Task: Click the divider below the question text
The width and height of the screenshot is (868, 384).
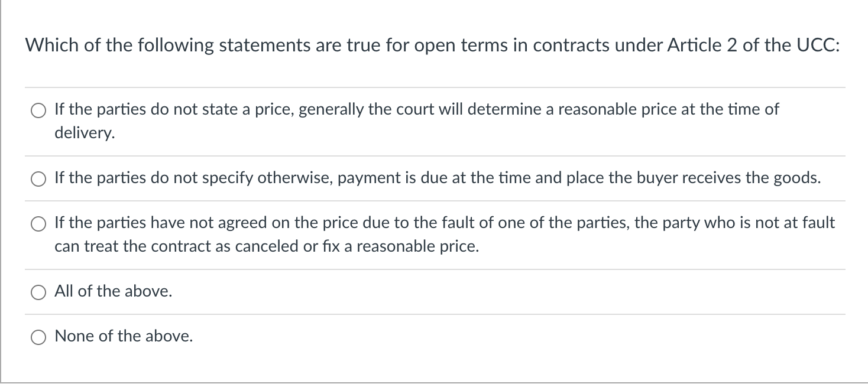Action: pos(434,87)
